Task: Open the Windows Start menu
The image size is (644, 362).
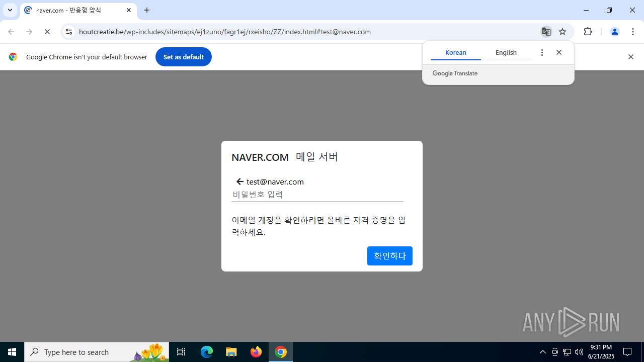Action: pyautogui.click(x=12, y=352)
